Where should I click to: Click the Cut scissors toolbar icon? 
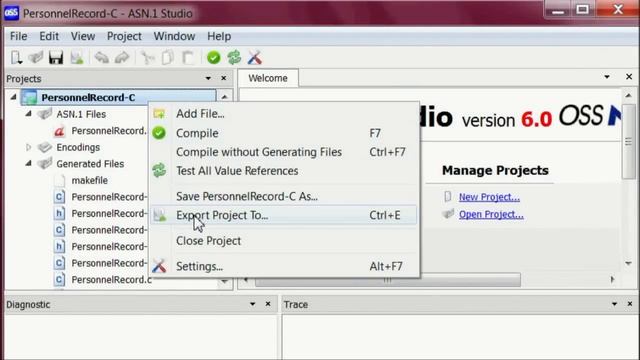[x=147, y=58]
